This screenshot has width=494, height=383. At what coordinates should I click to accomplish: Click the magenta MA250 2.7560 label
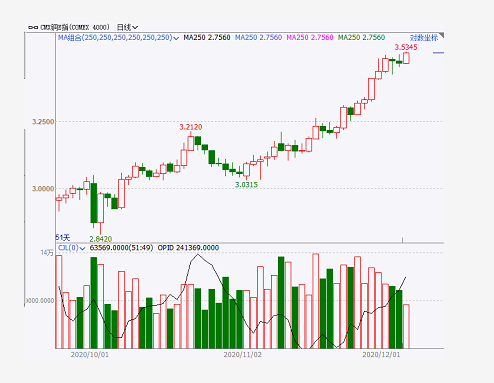click(310, 38)
